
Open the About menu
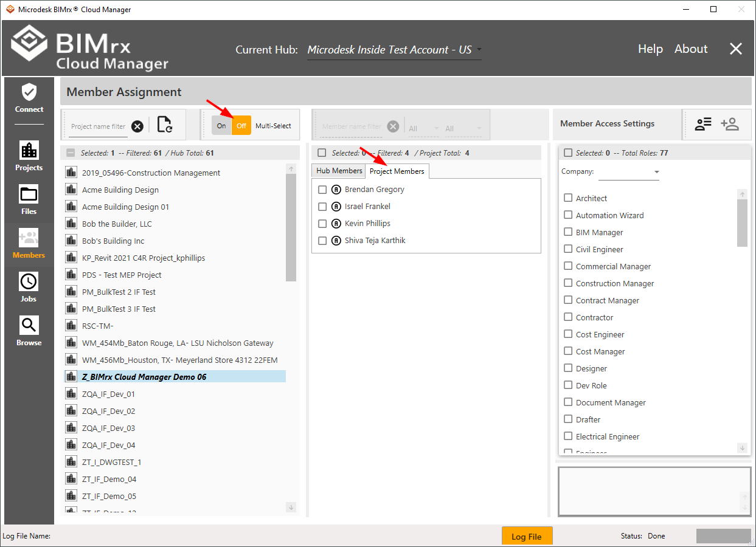click(691, 49)
